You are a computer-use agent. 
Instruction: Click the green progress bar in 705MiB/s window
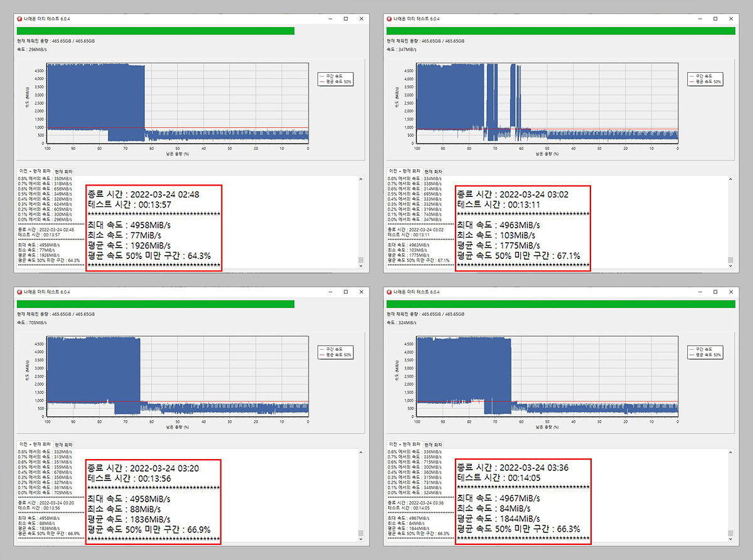(x=156, y=304)
